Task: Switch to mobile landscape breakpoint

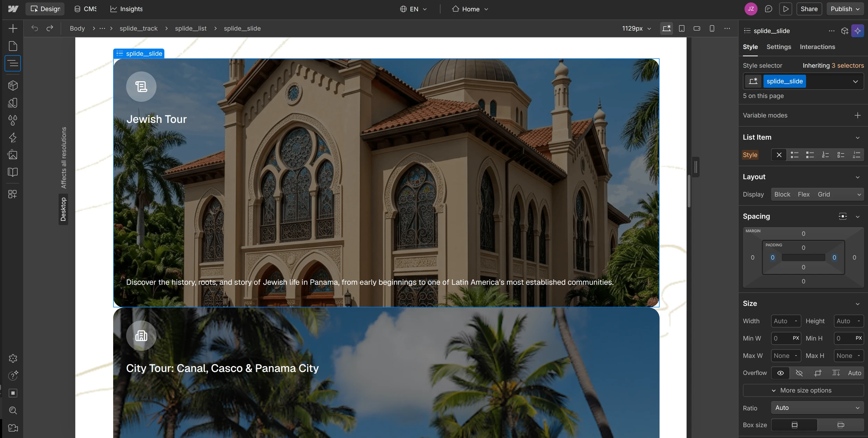Action: (697, 28)
